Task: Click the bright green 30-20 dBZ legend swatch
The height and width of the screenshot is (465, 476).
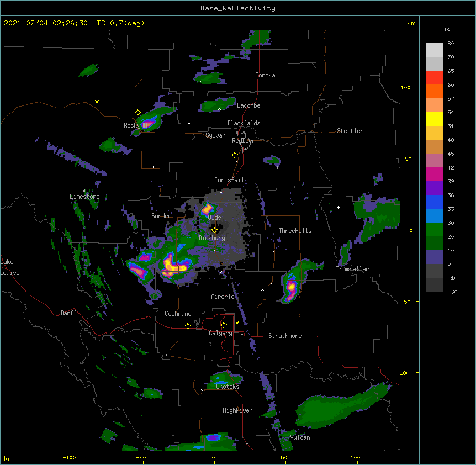Action: [434, 230]
